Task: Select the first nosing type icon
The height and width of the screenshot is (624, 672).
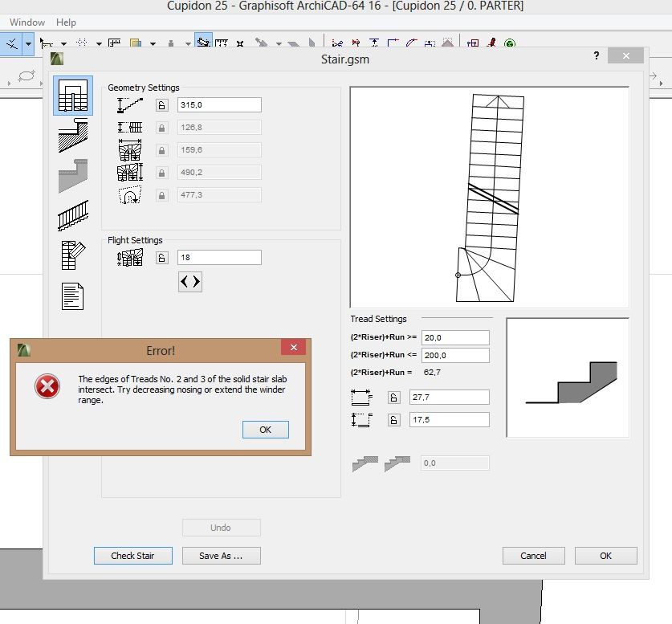Action: (x=365, y=463)
